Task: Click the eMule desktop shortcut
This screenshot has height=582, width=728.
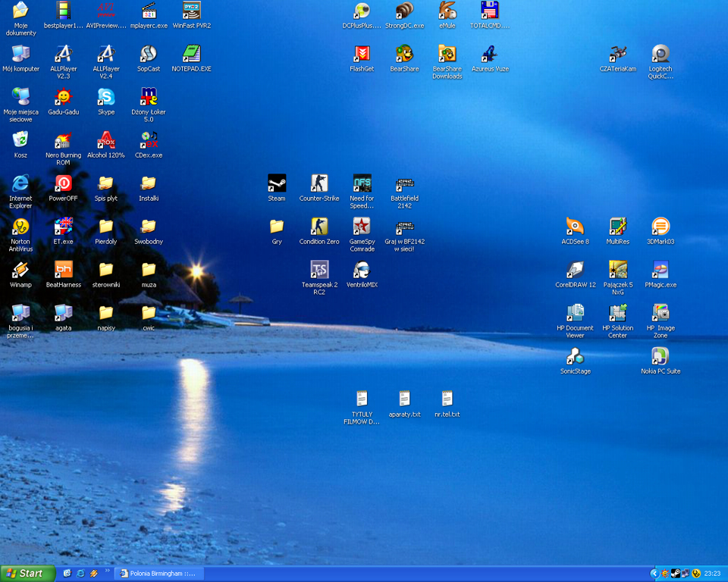Action: pos(447,11)
